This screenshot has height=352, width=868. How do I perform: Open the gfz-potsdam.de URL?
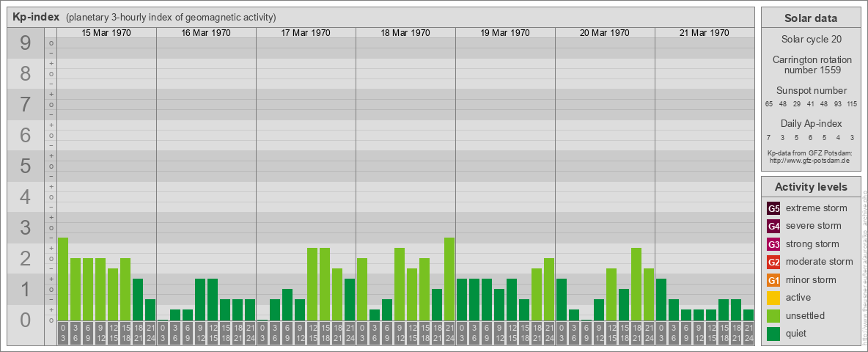click(811, 160)
